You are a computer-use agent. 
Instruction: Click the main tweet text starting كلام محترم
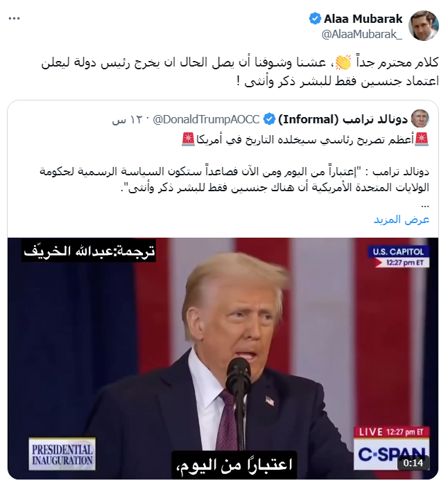tap(240, 72)
